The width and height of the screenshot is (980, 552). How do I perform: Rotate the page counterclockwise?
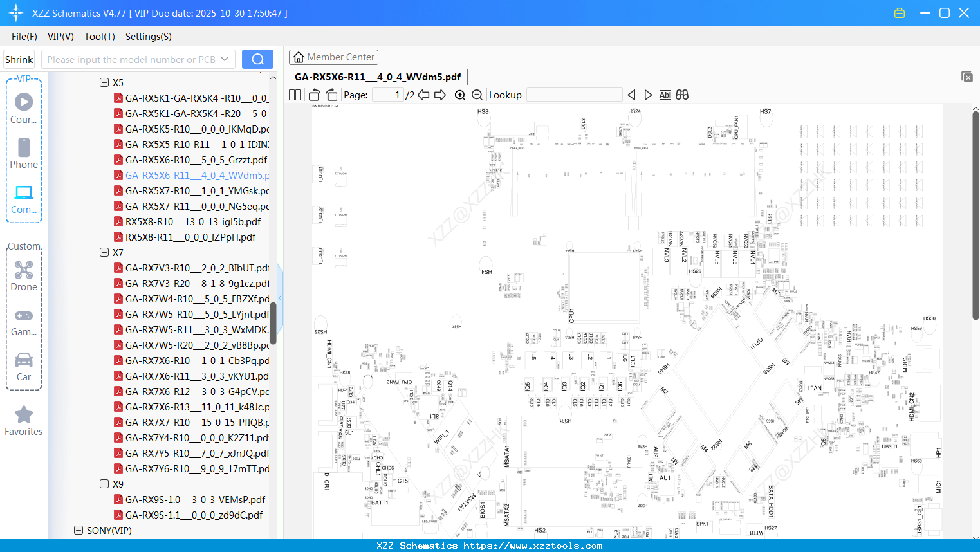pos(315,95)
